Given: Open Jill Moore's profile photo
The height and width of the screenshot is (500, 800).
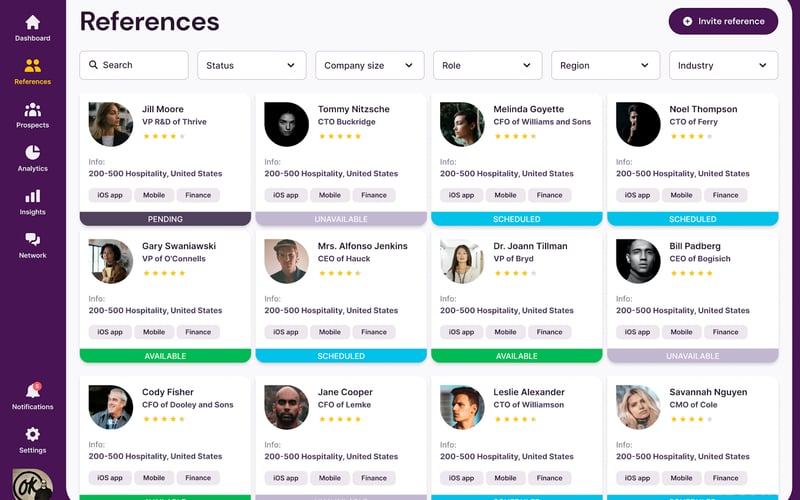Looking at the screenshot, I should pos(110,124).
